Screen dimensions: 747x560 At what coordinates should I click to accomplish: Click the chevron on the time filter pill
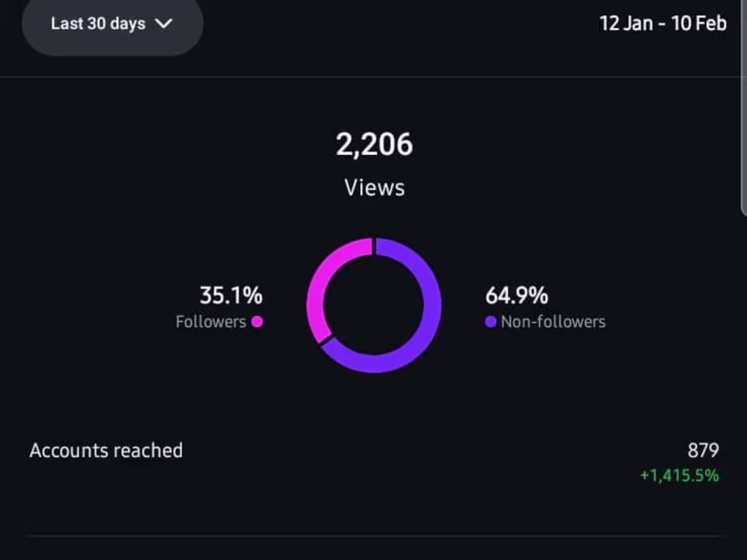(x=163, y=24)
